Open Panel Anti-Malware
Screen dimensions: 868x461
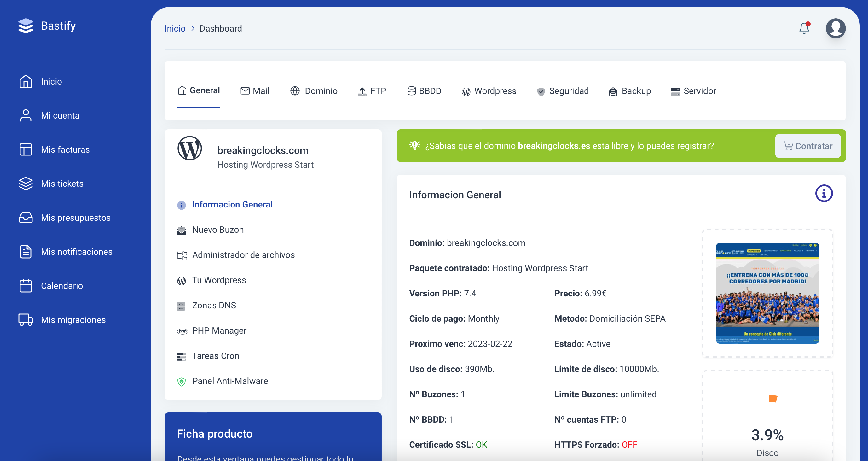[x=230, y=381]
